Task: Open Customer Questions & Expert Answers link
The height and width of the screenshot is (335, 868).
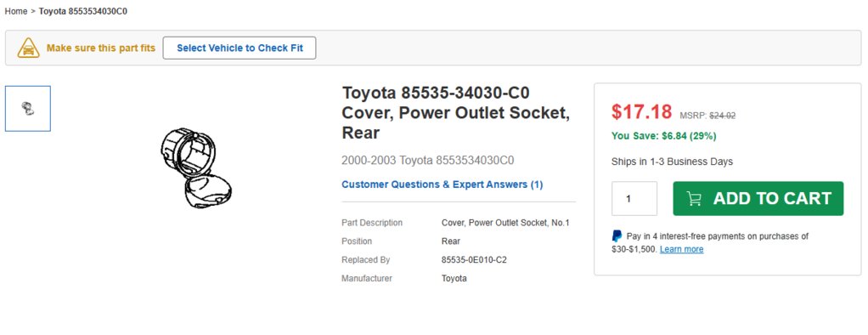Action: click(442, 185)
